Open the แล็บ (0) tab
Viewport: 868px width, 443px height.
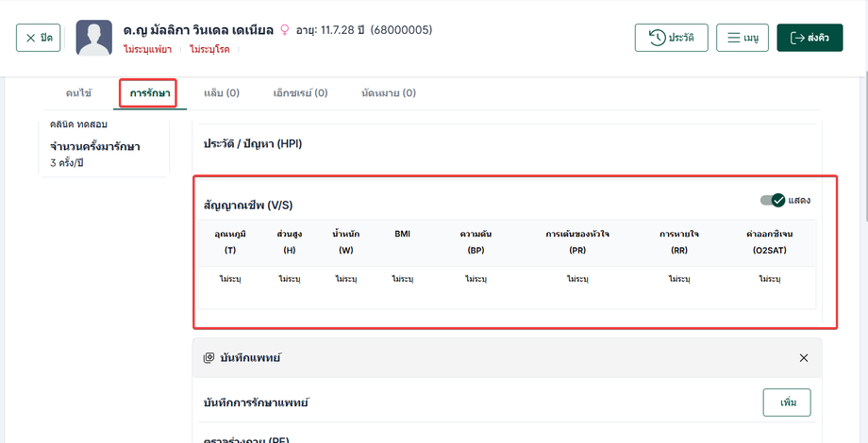point(222,93)
